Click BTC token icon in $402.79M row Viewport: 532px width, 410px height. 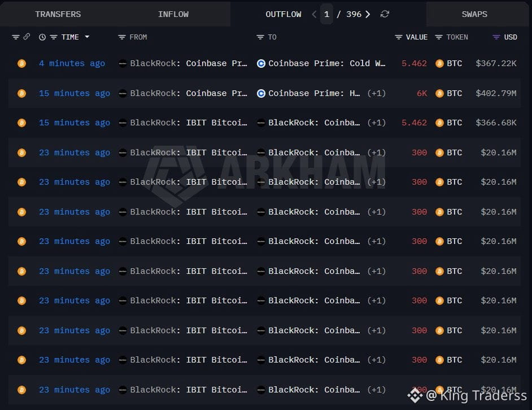point(439,93)
